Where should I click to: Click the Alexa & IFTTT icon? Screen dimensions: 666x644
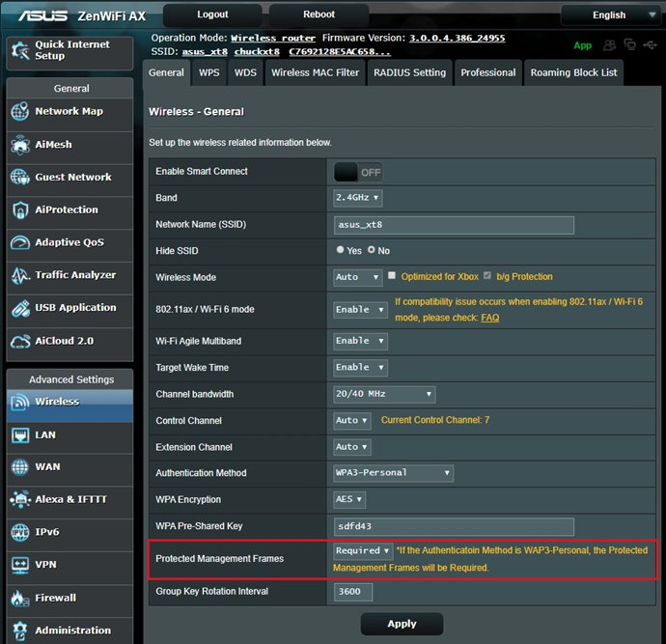pyautogui.click(x=20, y=499)
